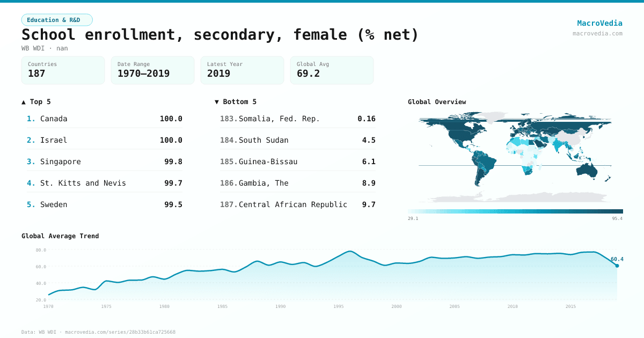Expand the Bottom 5 triangle header
644x338 pixels.
coord(236,101)
